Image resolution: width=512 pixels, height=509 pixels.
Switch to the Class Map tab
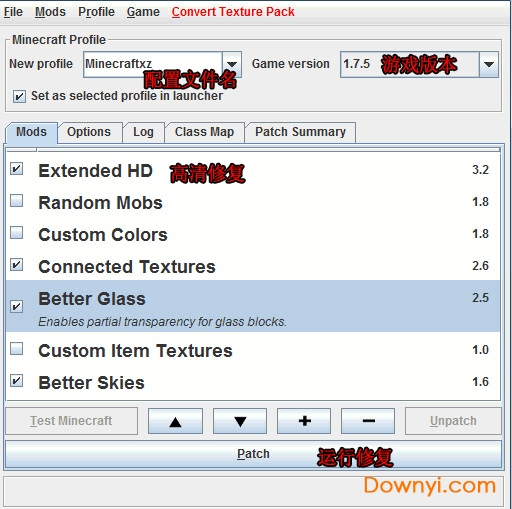tap(204, 132)
